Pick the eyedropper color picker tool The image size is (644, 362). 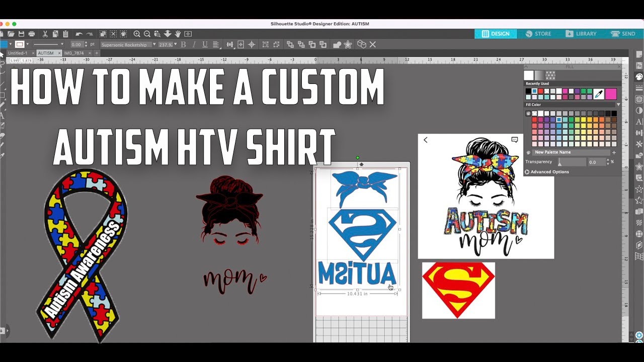(x=599, y=94)
